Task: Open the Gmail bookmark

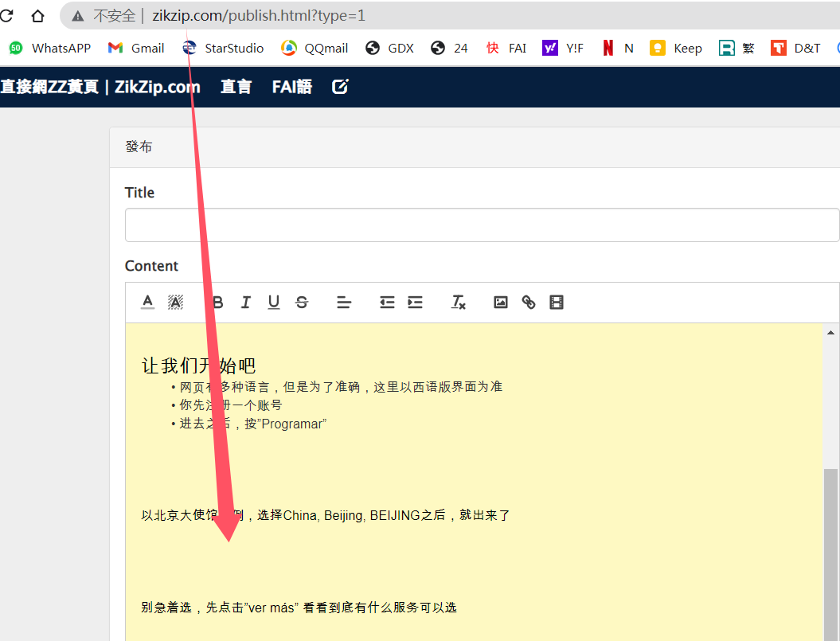Action: (136, 48)
